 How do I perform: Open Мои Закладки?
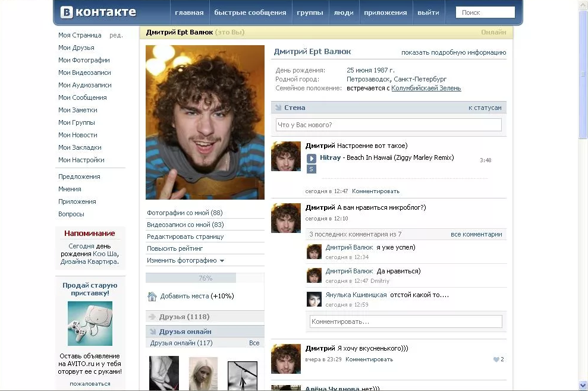[x=80, y=147]
